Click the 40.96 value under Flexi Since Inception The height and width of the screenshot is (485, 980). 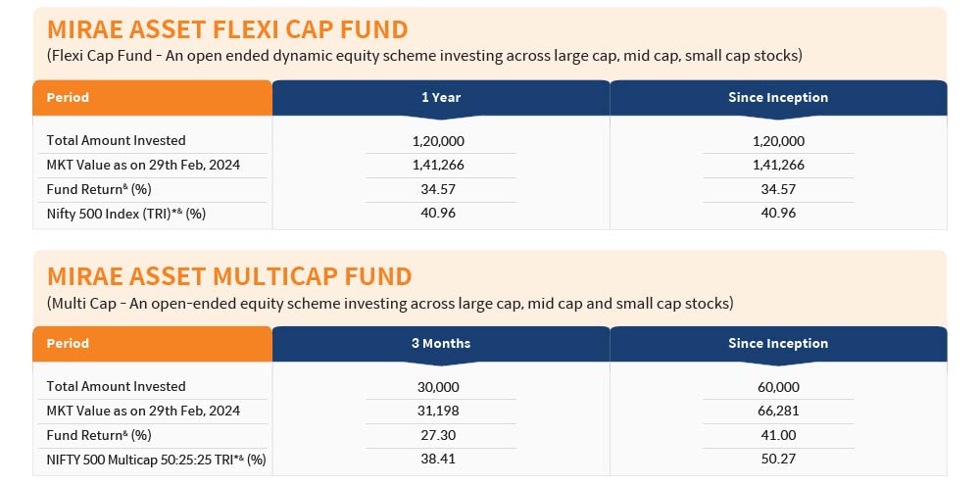[x=778, y=214]
